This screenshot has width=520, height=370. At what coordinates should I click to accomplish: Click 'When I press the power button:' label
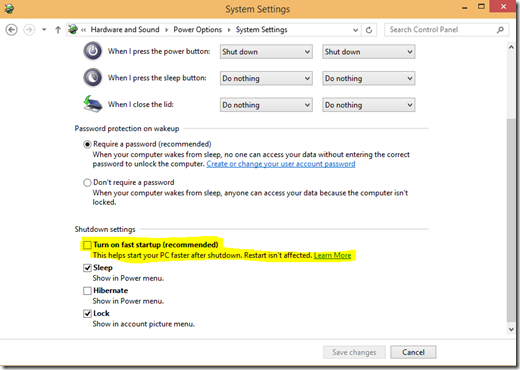tap(159, 51)
